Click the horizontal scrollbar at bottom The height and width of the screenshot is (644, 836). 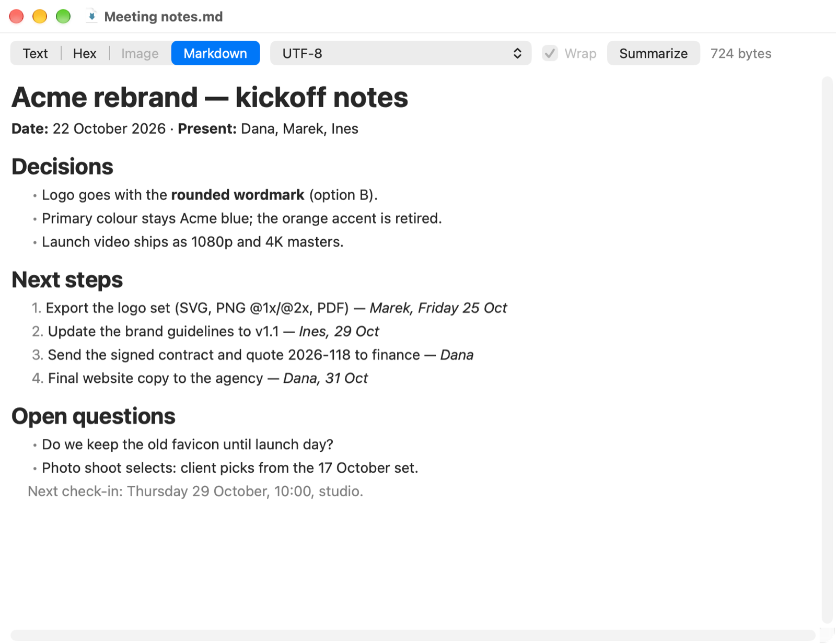click(413, 635)
